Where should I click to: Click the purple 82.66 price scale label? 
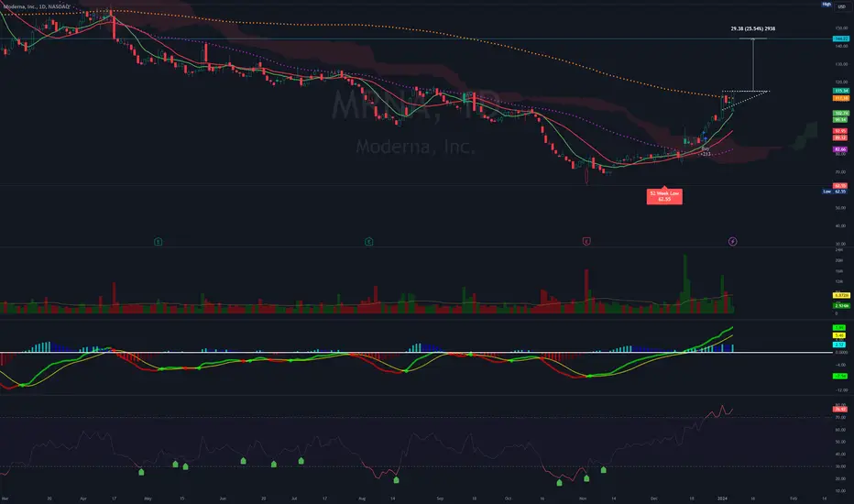(840, 148)
